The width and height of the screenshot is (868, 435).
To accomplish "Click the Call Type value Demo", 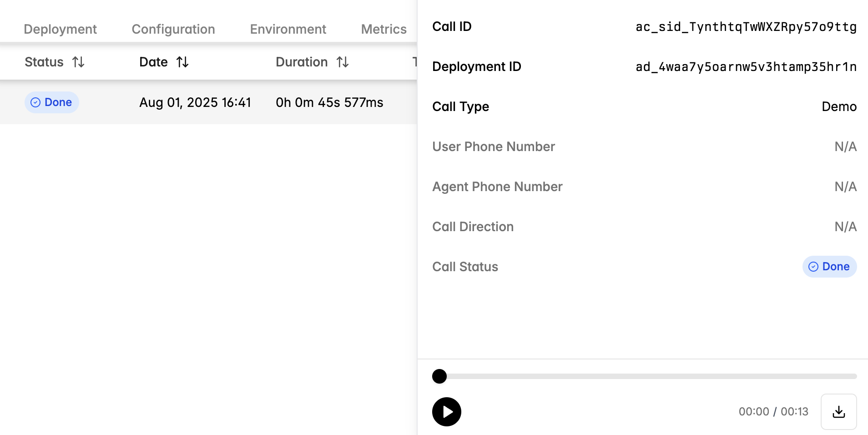I will (839, 106).
